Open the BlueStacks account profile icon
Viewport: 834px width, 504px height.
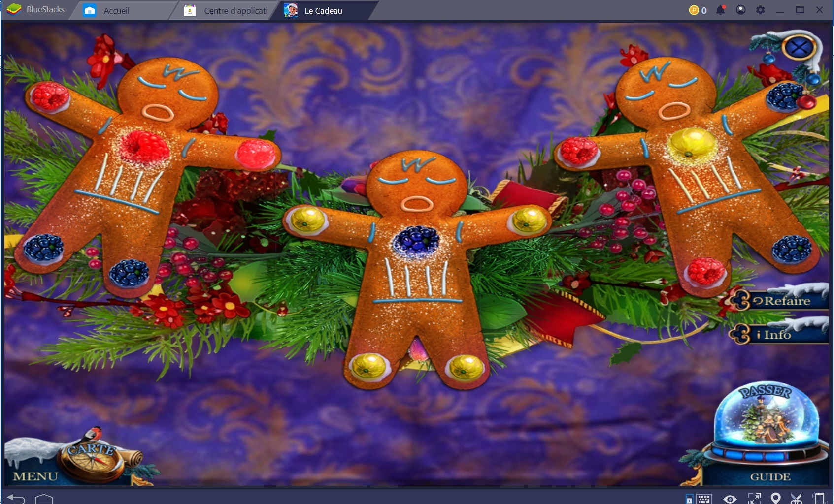pyautogui.click(x=740, y=10)
